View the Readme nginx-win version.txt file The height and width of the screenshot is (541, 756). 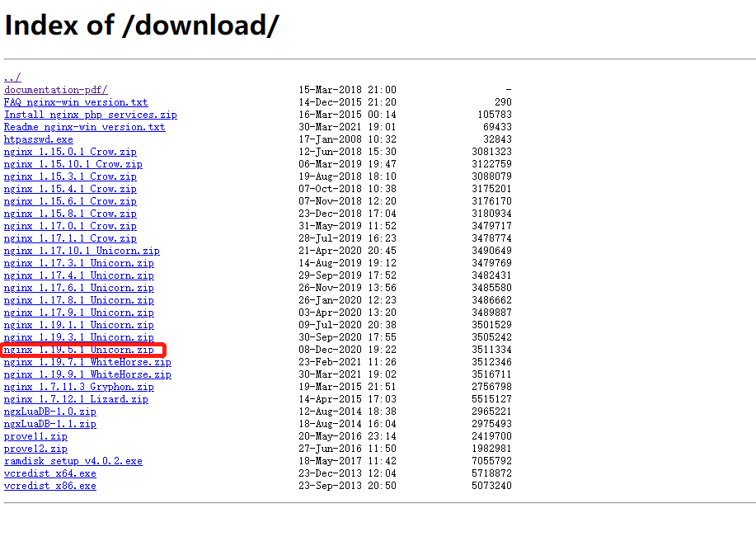pyautogui.click(x=84, y=127)
